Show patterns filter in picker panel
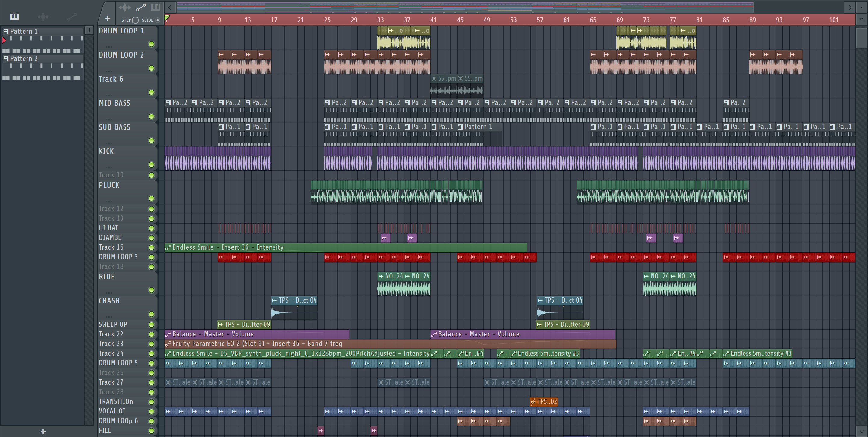 click(x=14, y=17)
